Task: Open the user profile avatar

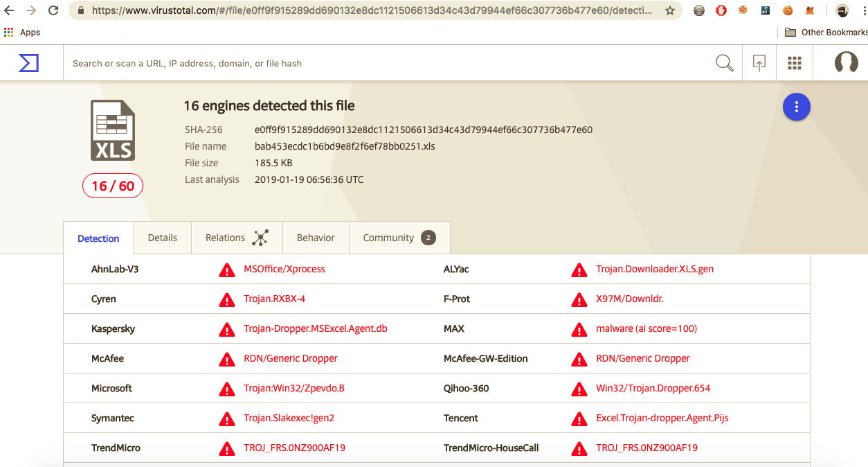Action: pyautogui.click(x=846, y=62)
